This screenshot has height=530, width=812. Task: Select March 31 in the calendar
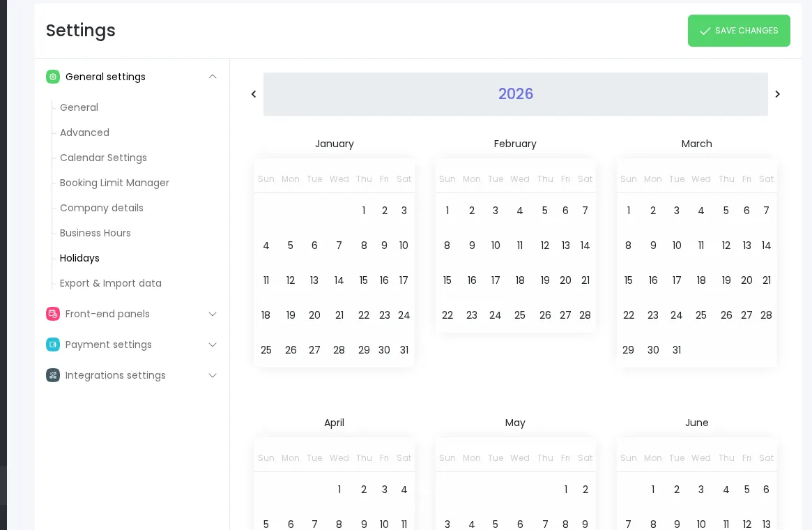pyautogui.click(x=676, y=349)
